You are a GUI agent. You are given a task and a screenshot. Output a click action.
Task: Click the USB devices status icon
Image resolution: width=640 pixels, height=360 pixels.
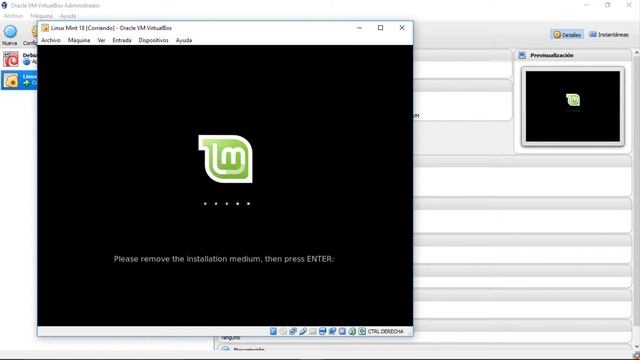click(x=303, y=331)
